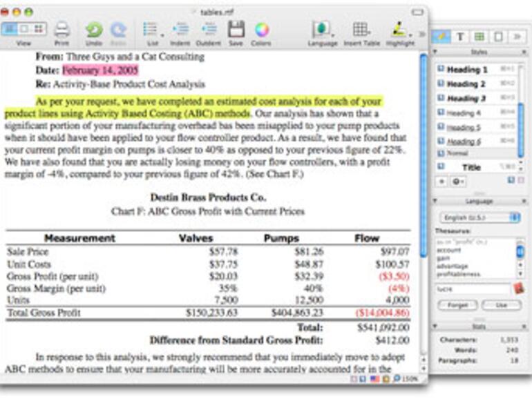532x399 pixels.
Task: Apply the Heading 6 style
Action: (475, 141)
